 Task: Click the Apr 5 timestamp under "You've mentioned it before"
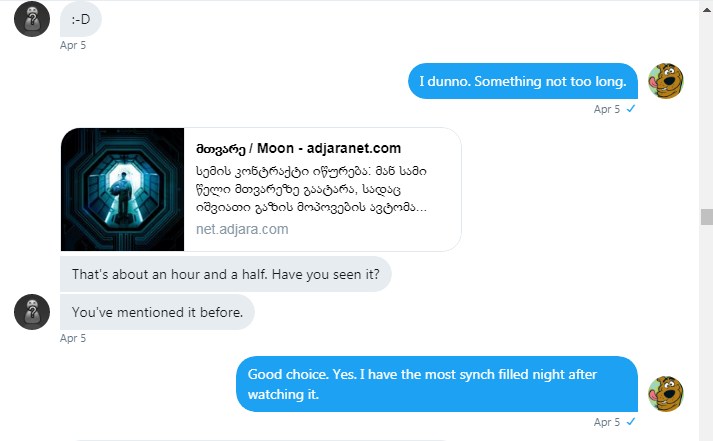(73, 338)
